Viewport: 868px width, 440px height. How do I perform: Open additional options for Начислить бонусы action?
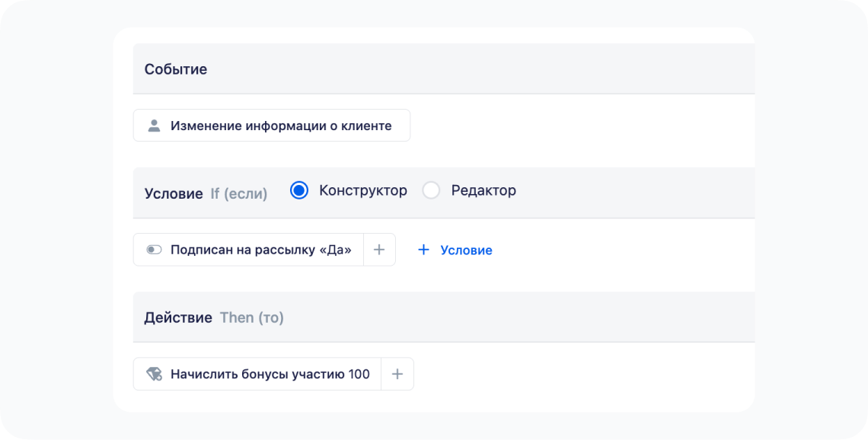[x=397, y=374]
